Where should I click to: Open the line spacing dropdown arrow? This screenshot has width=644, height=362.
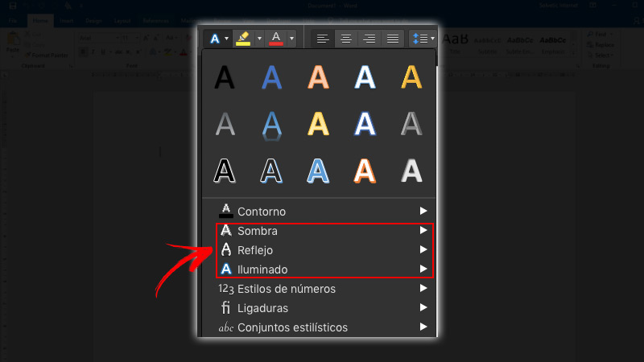(x=432, y=39)
